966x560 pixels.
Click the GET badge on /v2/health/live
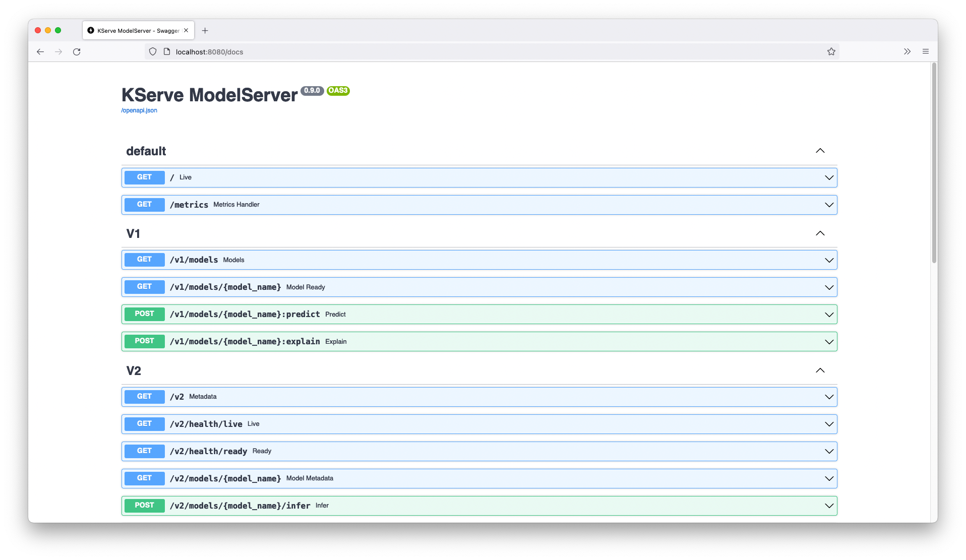point(144,424)
